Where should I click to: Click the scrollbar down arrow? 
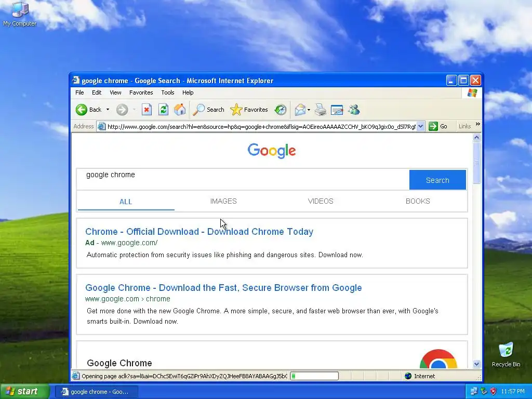(477, 364)
